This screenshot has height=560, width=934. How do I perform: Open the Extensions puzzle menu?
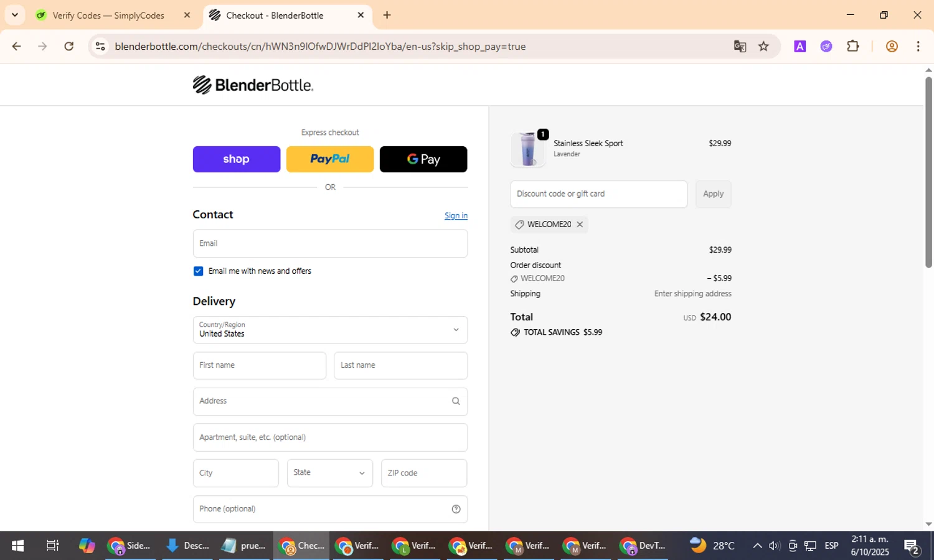pyautogui.click(x=853, y=47)
